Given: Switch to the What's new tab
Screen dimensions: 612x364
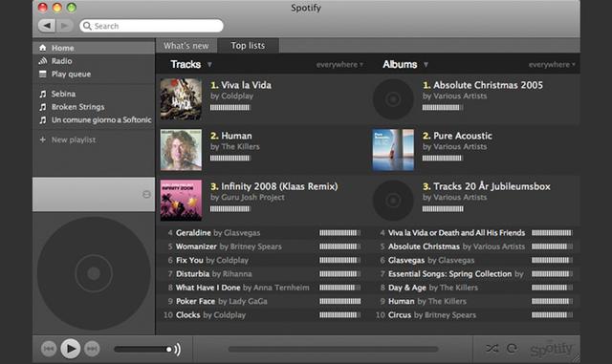Looking at the screenshot, I should (x=186, y=46).
